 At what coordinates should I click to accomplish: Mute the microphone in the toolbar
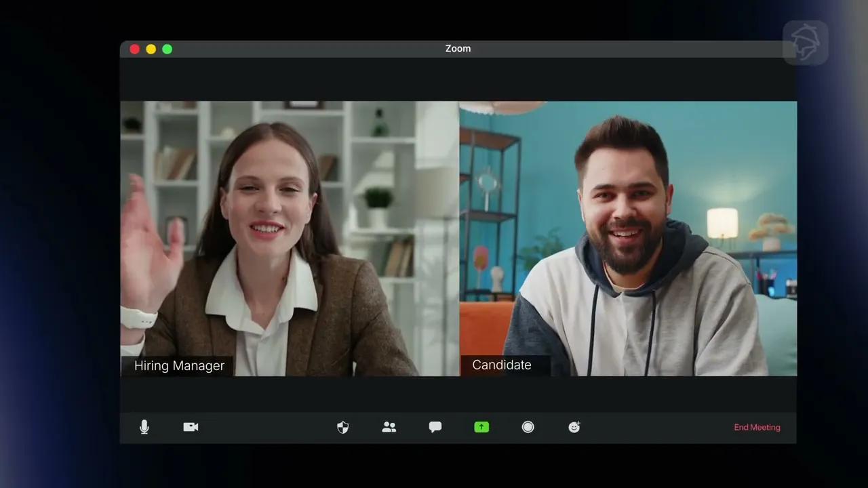click(x=144, y=427)
